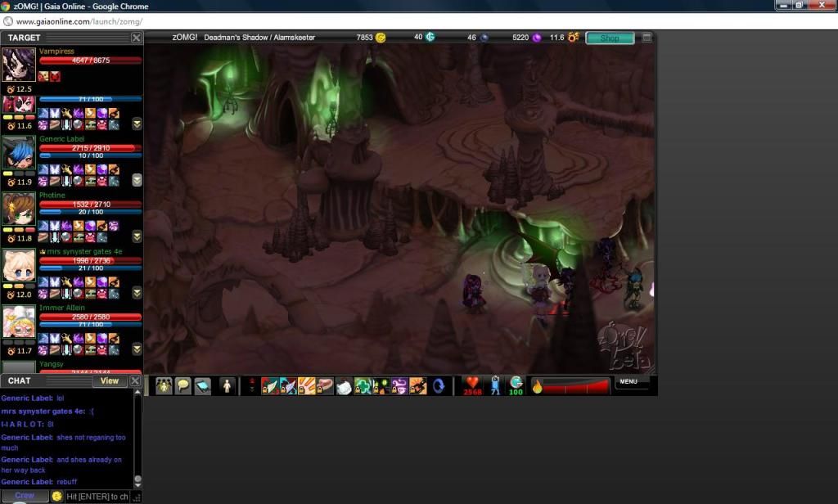Click the skull debuff icon under Vampiress
The image size is (838, 504).
[x=43, y=76]
